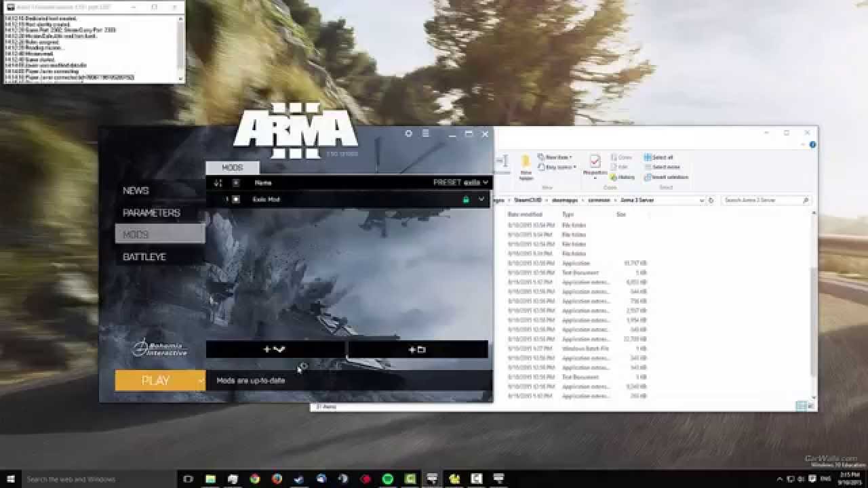Open Task View on the taskbar
This screenshot has width=868, height=488.
189,479
